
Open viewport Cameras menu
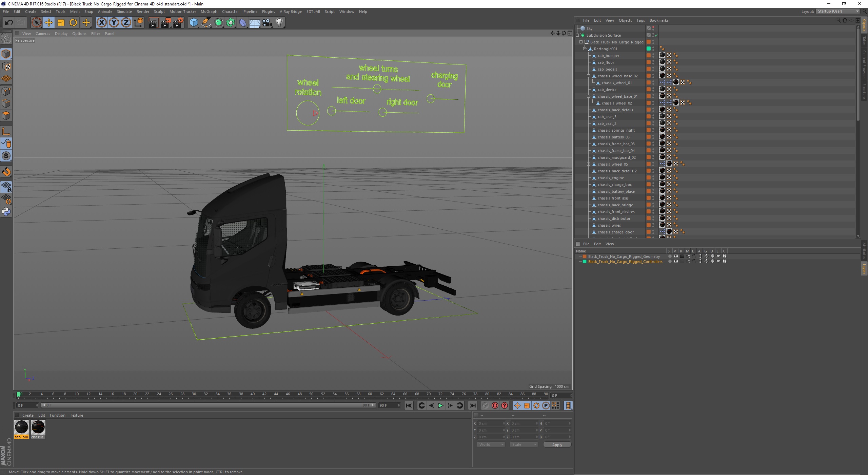(43, 34)
